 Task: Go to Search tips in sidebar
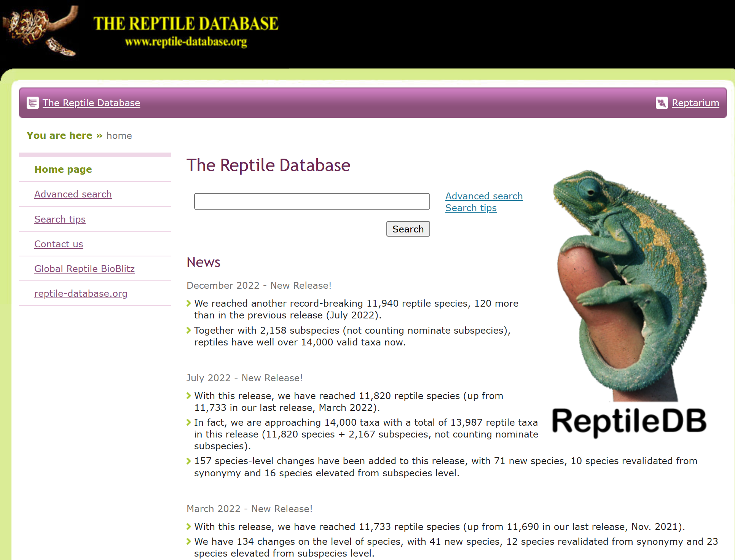[x=60, y=219]
